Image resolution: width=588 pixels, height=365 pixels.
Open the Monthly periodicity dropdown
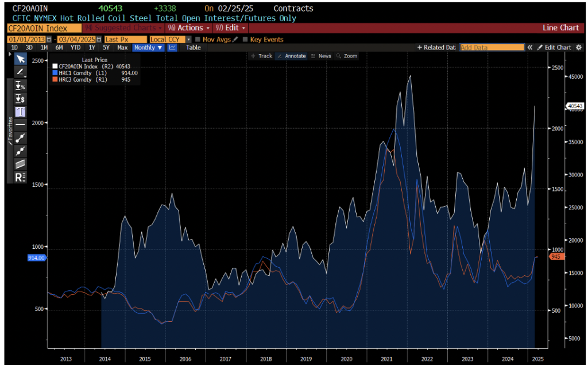[148, 48]
